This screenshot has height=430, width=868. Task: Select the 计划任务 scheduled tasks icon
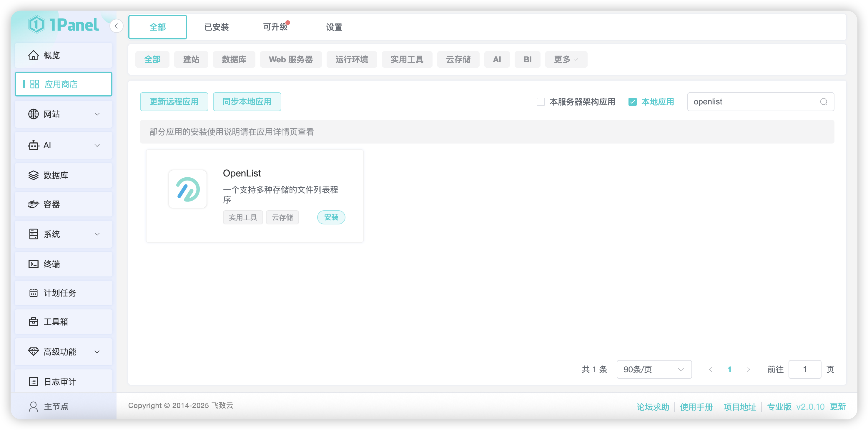(x=34, y=293)
